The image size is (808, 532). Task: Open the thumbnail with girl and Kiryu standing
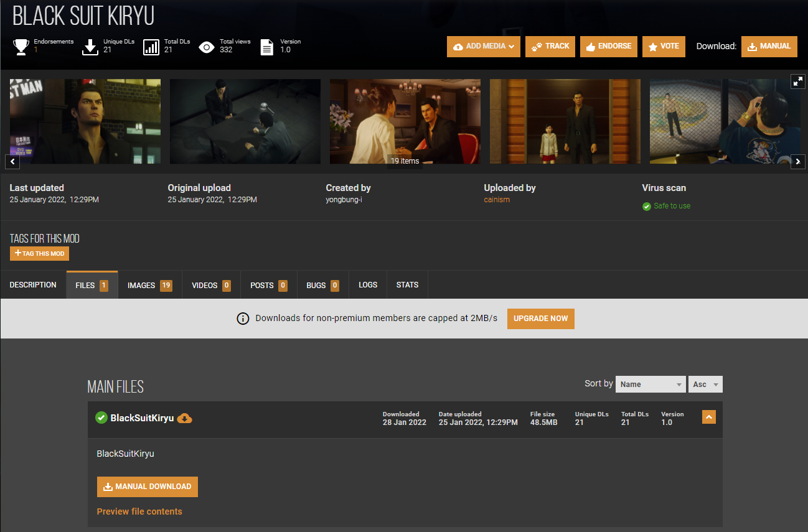pos(565,121)
